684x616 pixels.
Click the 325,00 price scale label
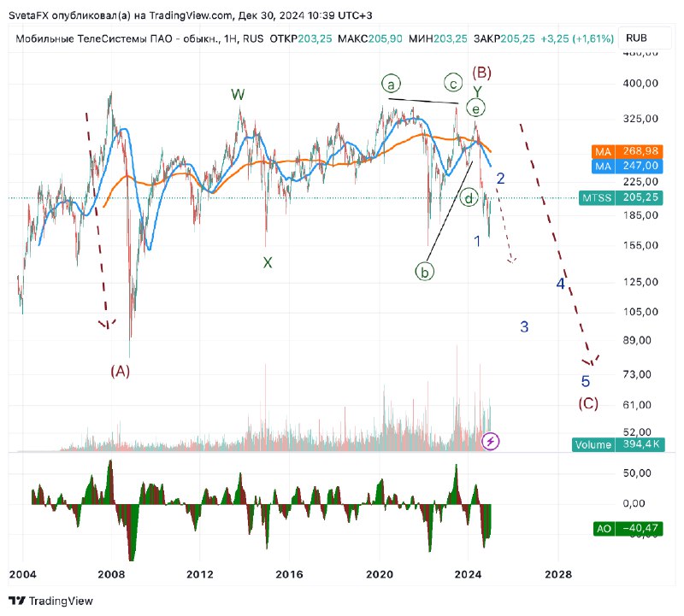[640, 119]
